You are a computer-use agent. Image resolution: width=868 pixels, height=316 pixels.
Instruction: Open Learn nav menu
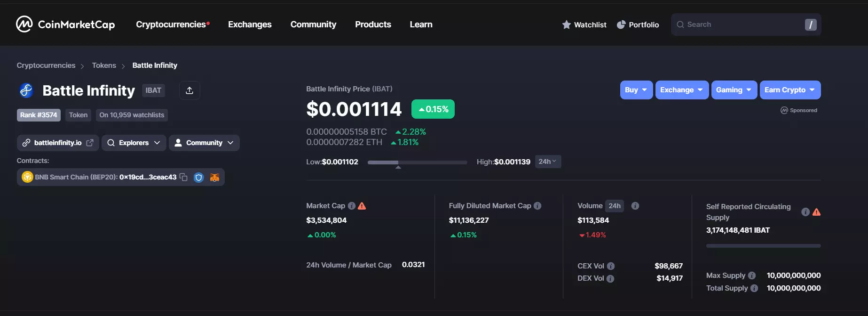(x=421, y=24)
